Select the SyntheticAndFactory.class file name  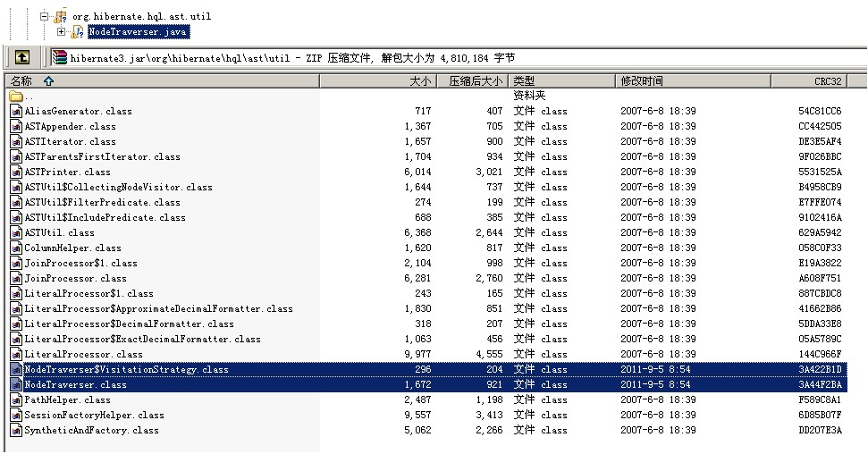click(91, 430)
